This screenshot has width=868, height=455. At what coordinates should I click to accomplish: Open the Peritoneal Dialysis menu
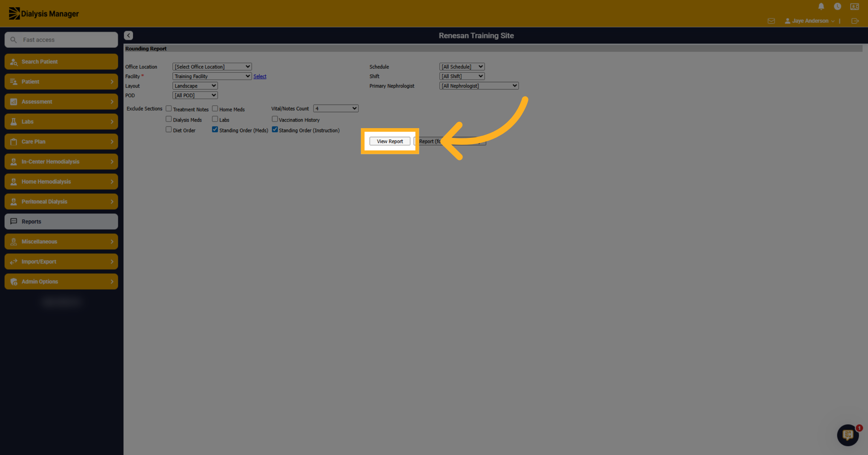pyautogui.click(x=61, y=202)
